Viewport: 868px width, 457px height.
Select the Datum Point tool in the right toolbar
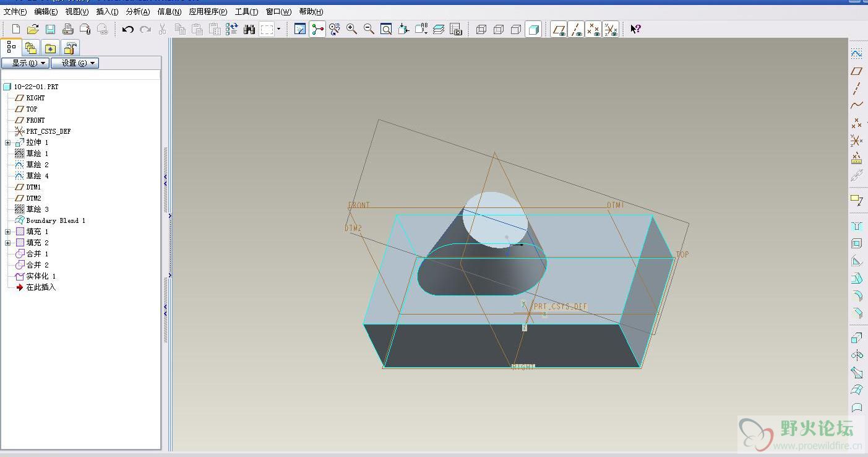(x=857, y=123)
